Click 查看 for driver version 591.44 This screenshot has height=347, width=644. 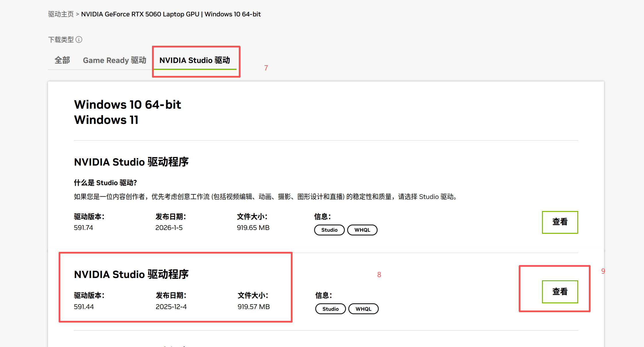tap(560, 292)
